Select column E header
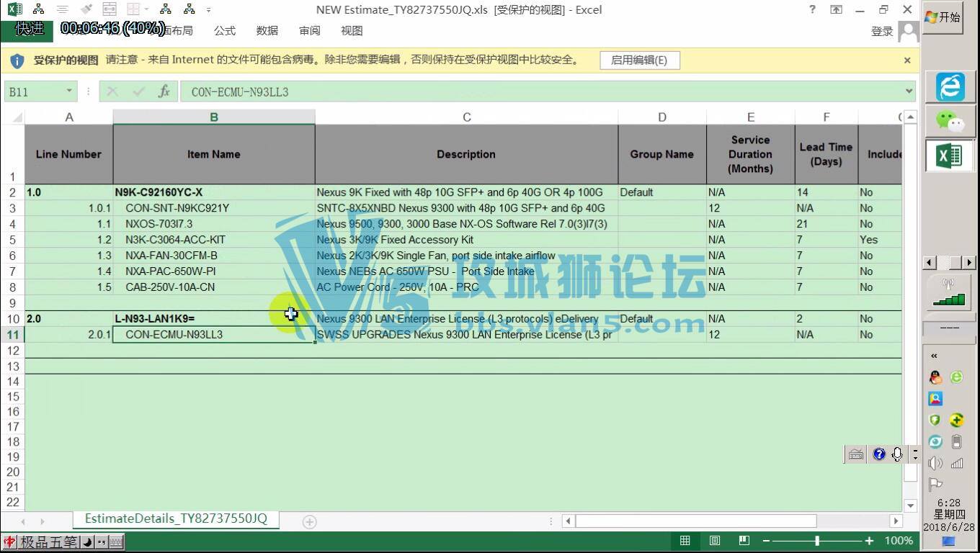Screen dimensions: 980x553 click(x=750, y=117)
